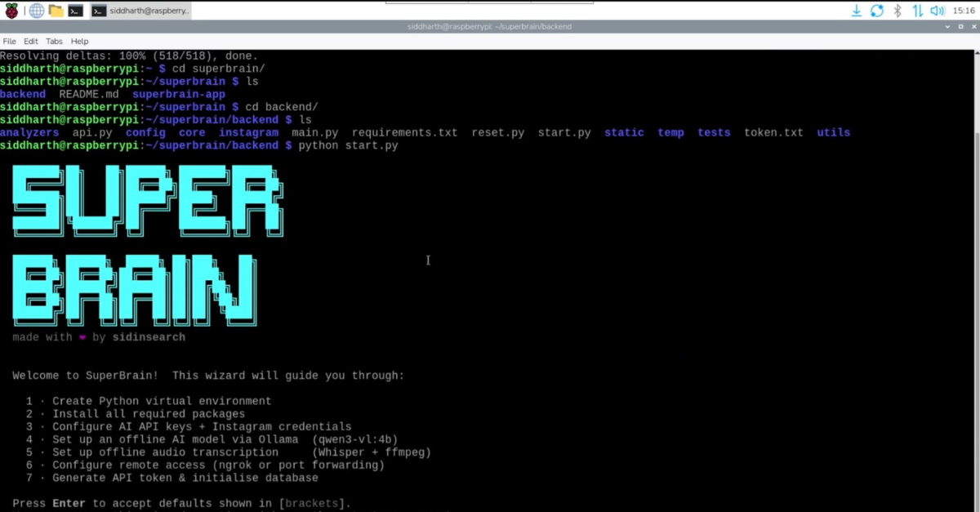Click the download updates arrow icon
Image resolution: width=980 pixels, height=512 pixels.
[x=857, y=11]
